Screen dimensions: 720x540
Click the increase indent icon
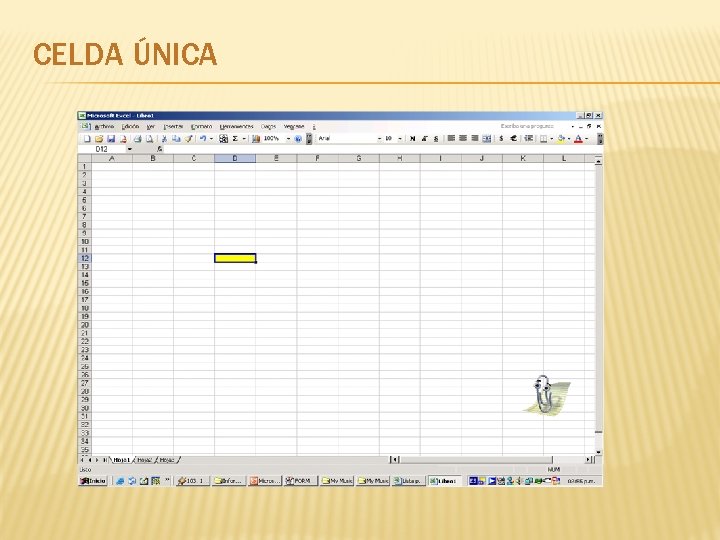coord(529,138)
